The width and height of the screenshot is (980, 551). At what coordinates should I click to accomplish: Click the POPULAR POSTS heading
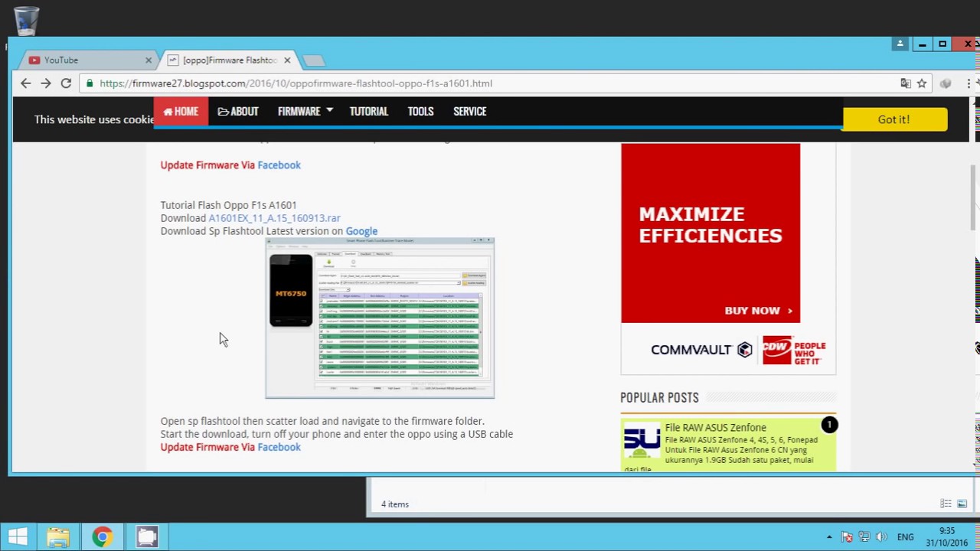(659, 398)
